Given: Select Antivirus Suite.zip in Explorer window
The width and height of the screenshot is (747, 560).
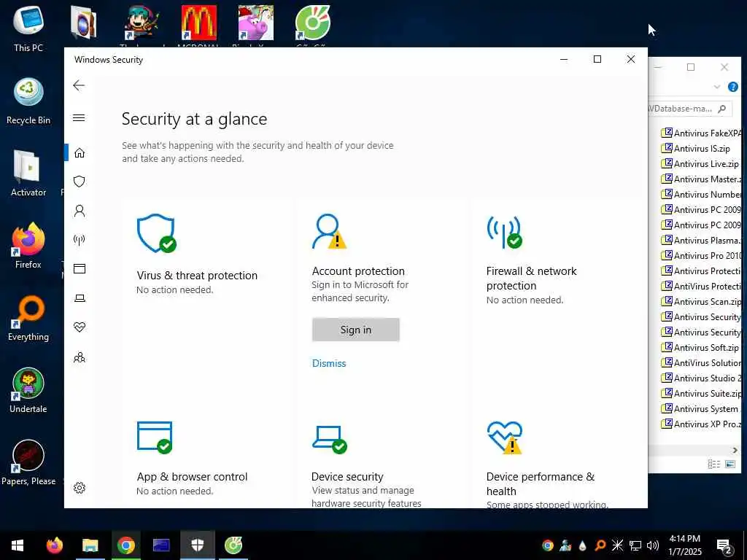Looking at the screenshot, I should (701, 393).
